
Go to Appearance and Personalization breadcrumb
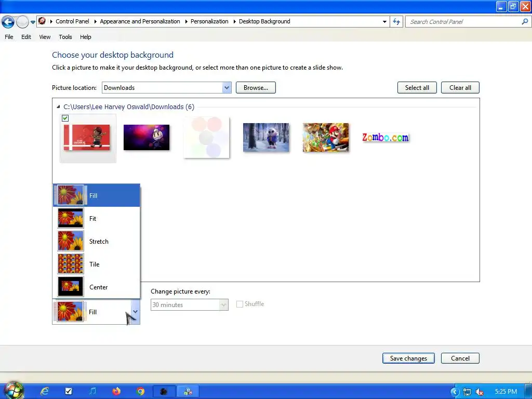(x=140, y=21)
